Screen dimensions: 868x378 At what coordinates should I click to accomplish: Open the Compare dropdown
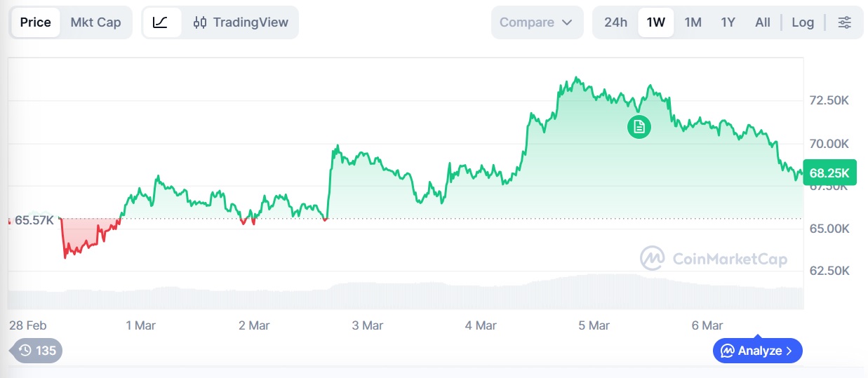[537, 22]
